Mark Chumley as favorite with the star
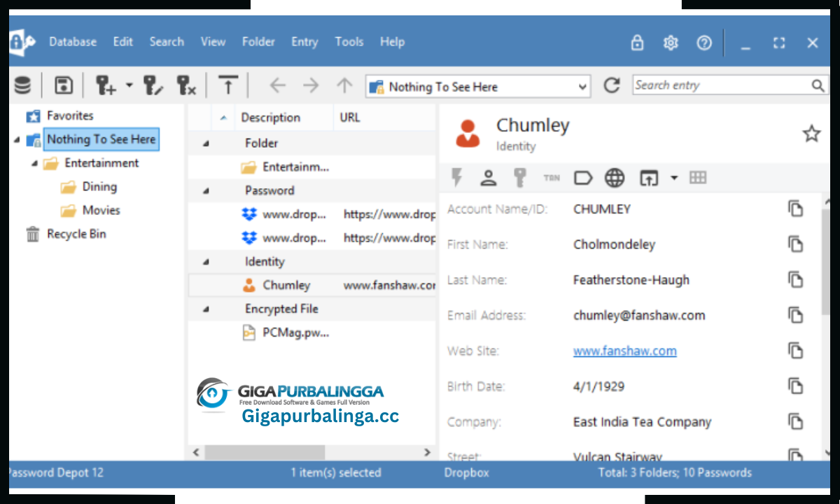This screenshot has width=840, height=504. point(811,134)
